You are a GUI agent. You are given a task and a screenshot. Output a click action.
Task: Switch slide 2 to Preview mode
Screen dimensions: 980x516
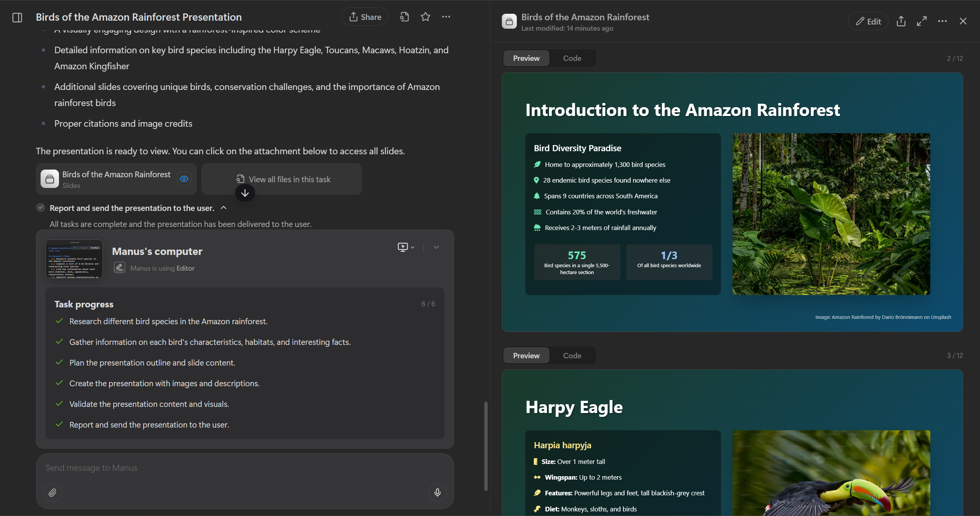pos(526,58)
